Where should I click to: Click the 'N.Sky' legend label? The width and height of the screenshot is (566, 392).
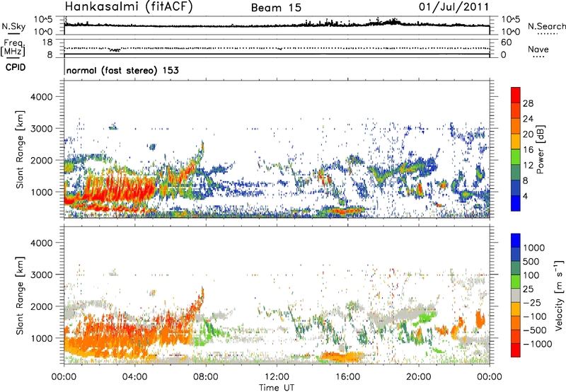13,26
